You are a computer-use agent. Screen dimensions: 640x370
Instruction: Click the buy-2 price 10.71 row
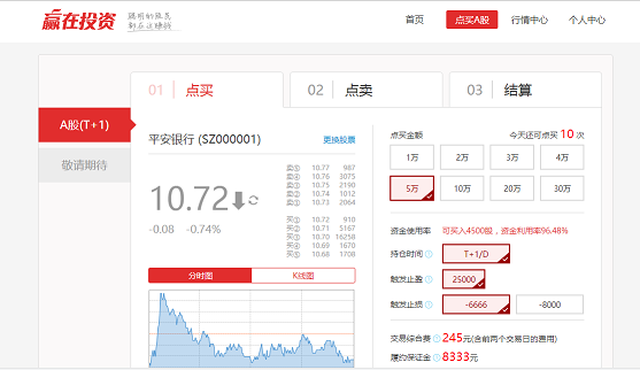click(x=321, y=228)
